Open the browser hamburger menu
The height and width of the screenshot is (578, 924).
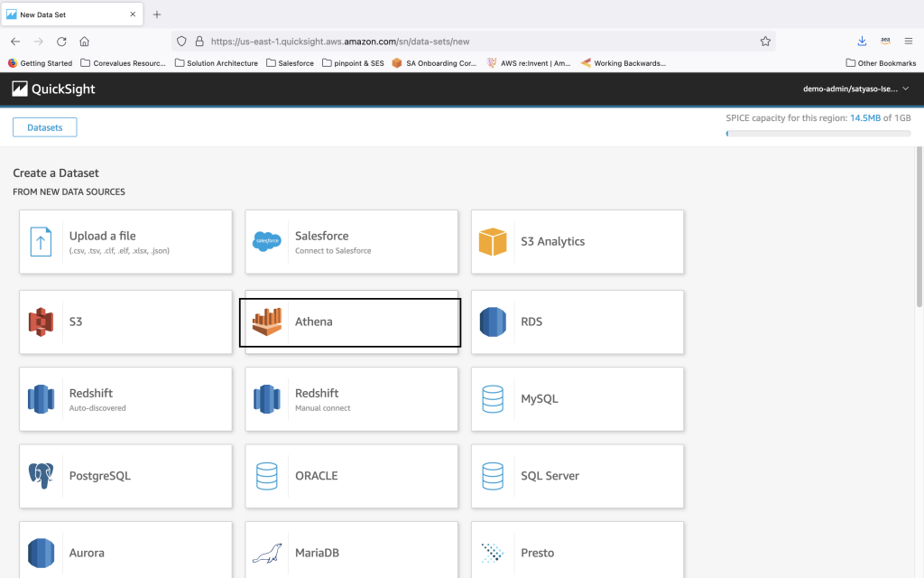(x=908, y=42)
